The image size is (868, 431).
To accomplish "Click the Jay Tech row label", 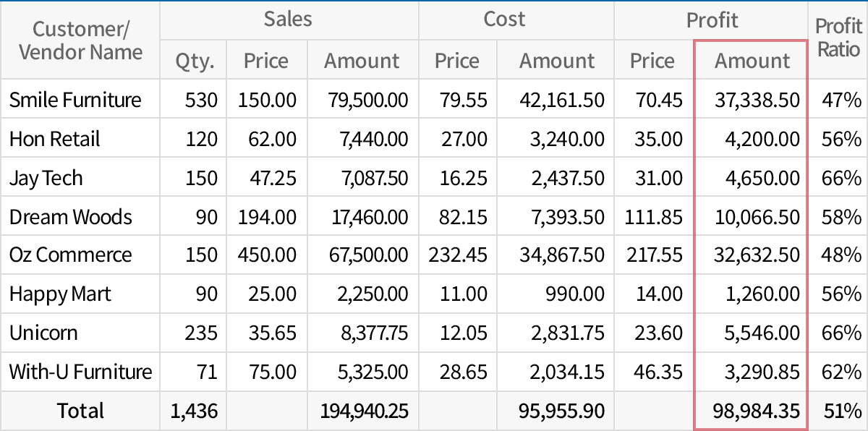I will click(42, 176).
